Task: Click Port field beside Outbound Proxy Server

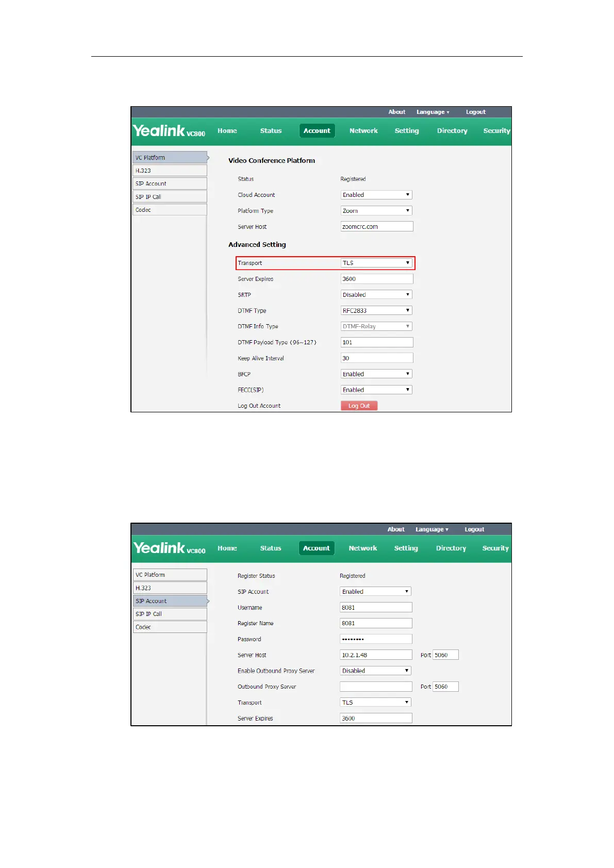Action: point(445,687)
